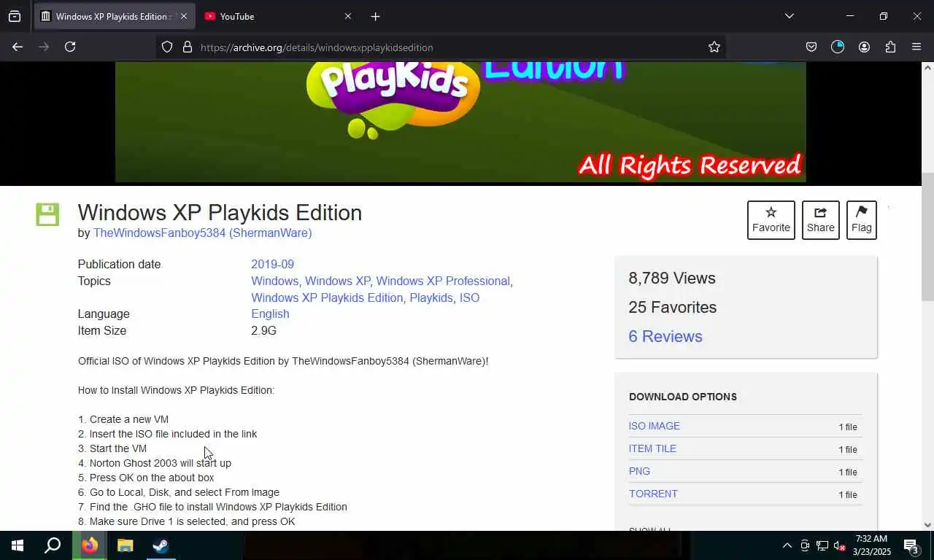Reload the current page
Image resolution: width=934 pixels, height=560 pixels.
pos(70,47)
